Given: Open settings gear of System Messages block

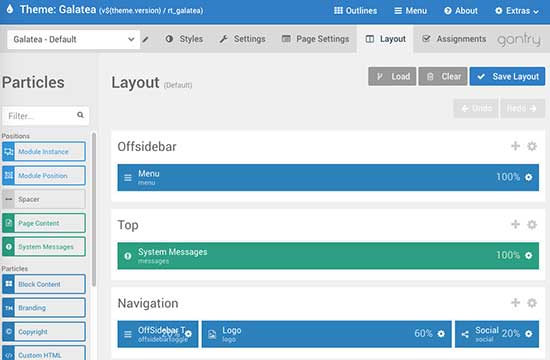Looking at the screenshot, I should coord(529,256).
